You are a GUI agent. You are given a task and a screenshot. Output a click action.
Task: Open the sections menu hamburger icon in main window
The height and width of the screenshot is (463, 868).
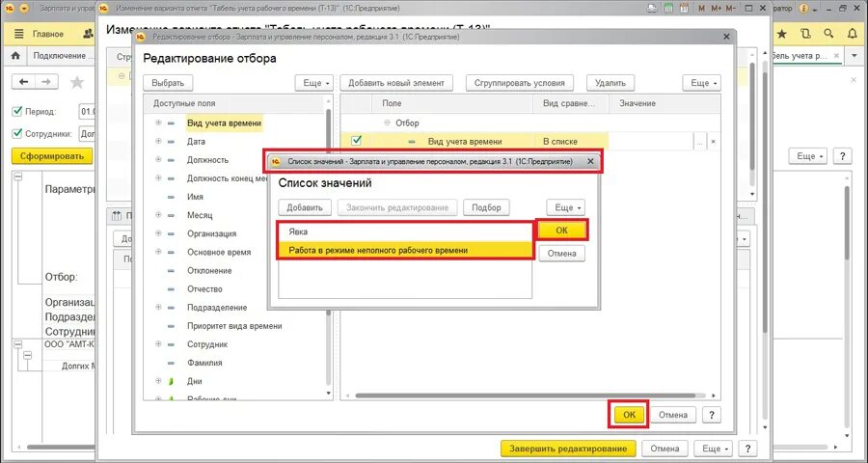(x=19, y=34)
